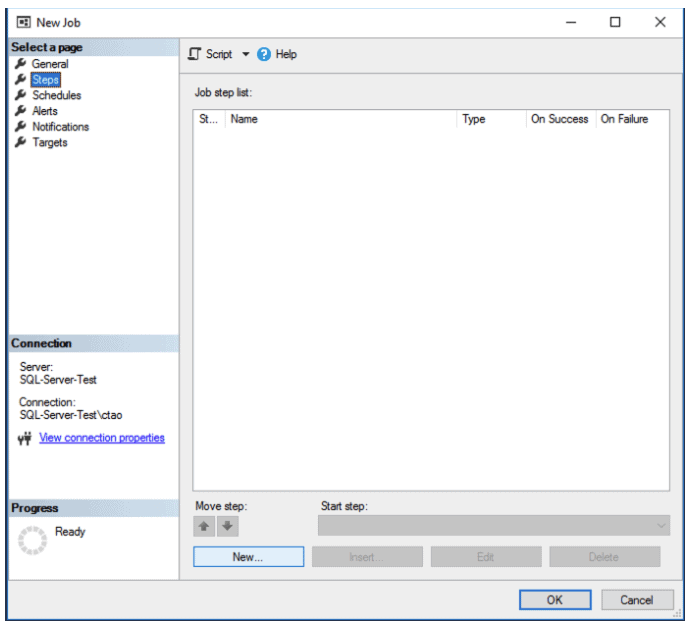The image size is (690, 628).
Task: Click the OK button
Action: tap(555, 600)
